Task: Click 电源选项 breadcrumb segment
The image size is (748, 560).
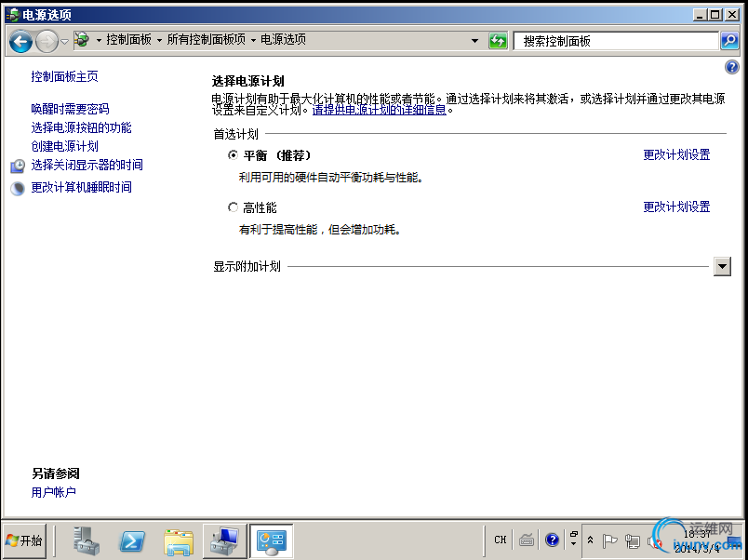Action: [x=283, y=40]
